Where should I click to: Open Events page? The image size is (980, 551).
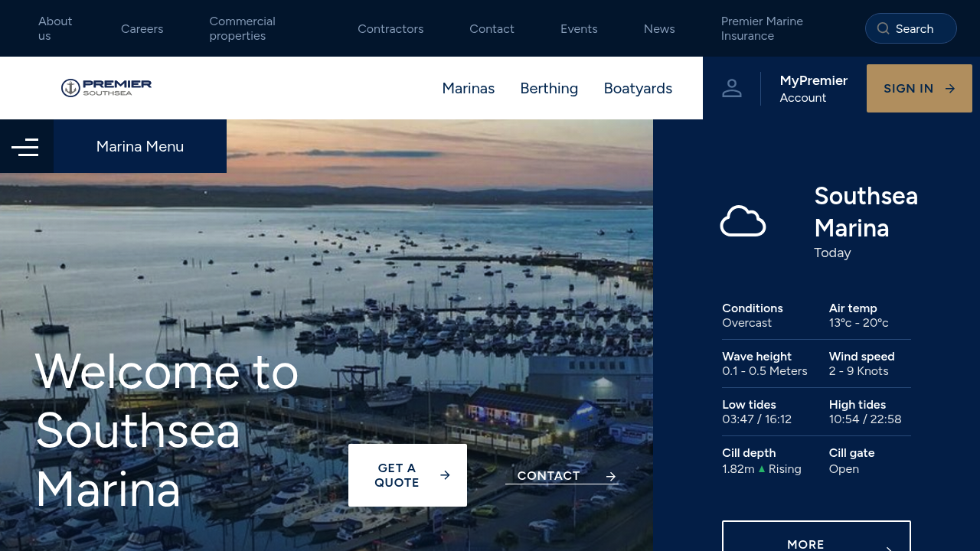point(579,28)
